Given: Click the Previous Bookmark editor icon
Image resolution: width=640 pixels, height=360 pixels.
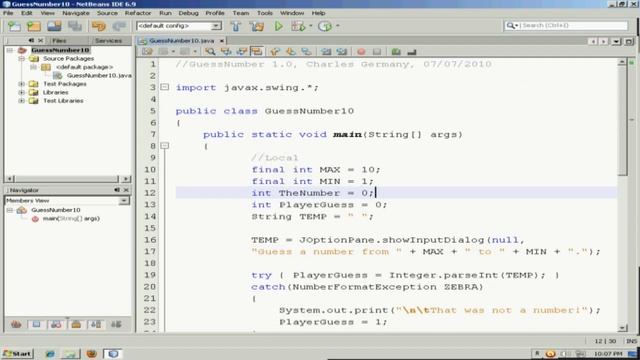Looking at the screenshot, I should coord(275,52).
